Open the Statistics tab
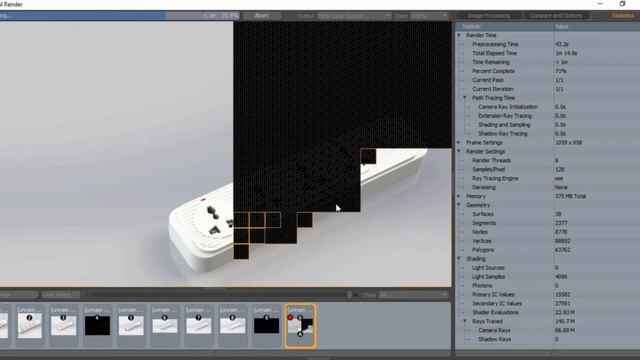 click(x=622, y=16)
